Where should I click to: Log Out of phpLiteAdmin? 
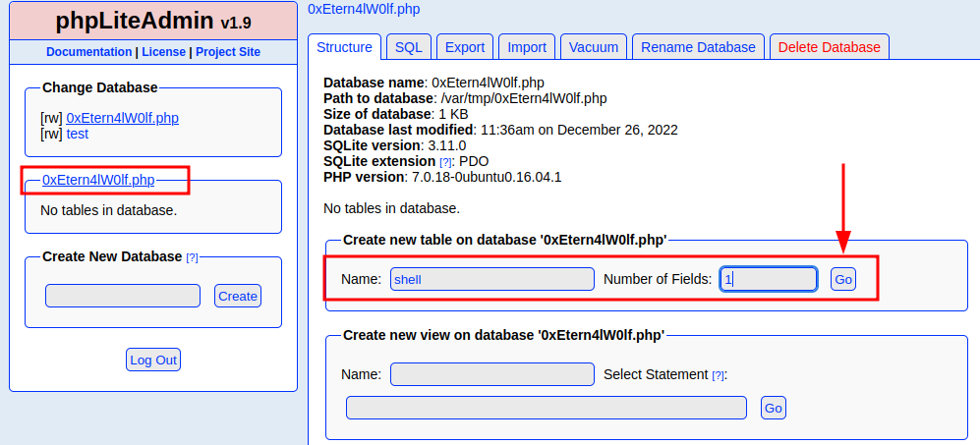click(153, 360)
